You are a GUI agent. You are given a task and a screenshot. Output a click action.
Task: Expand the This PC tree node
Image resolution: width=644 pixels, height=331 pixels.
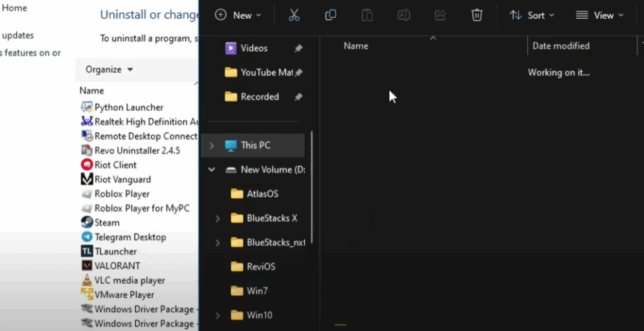click(x=212, y=145)
